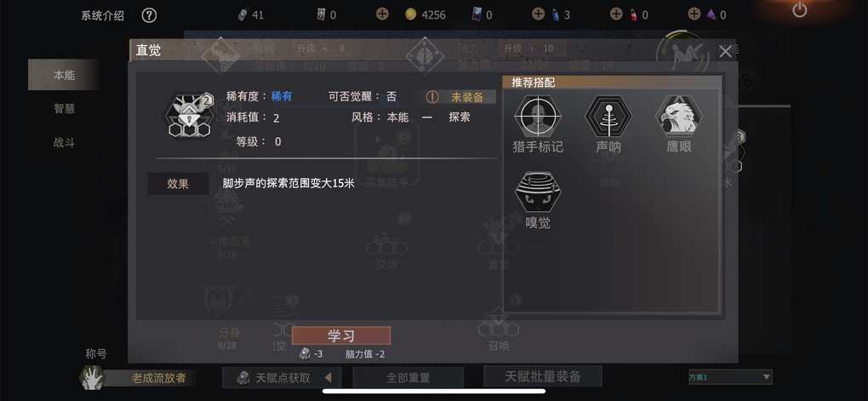Click the 直觉 talent icon with badge 2

(x=191, y=116)
